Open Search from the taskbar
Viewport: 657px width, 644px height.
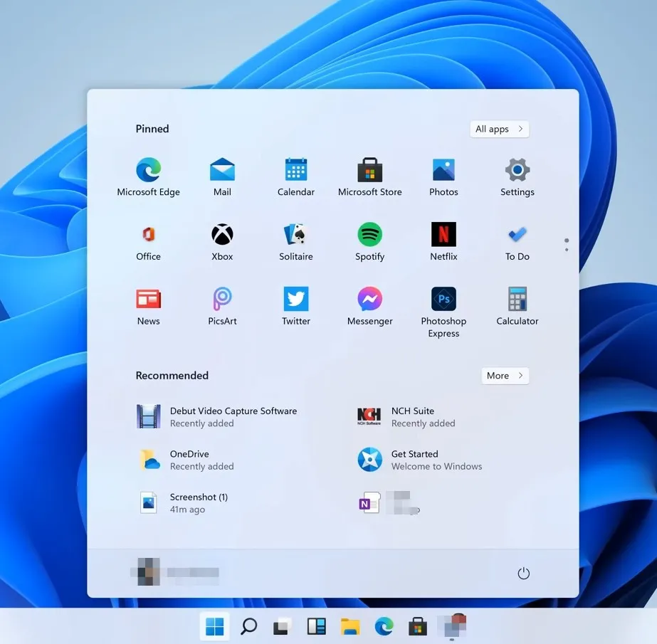click(x=248, y=627)
